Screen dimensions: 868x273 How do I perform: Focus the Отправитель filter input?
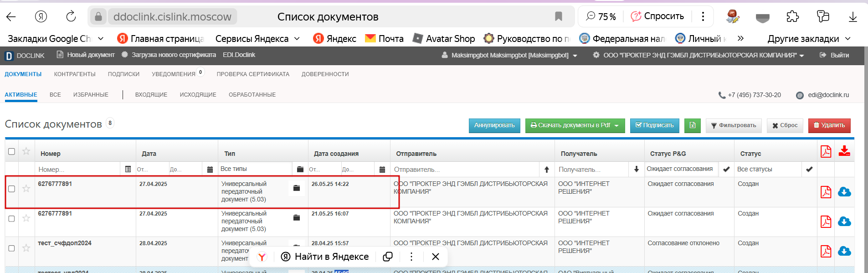[x=466, y=170]
